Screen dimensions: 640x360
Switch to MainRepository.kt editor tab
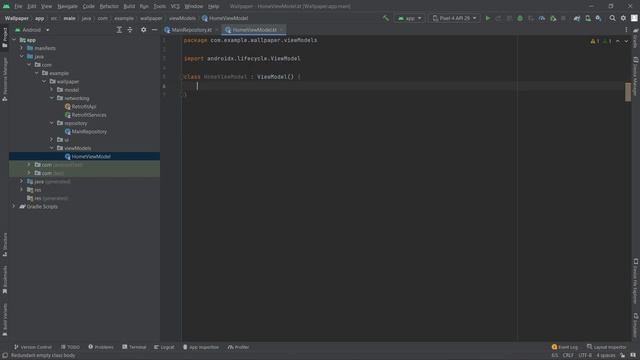coord(191,30)
